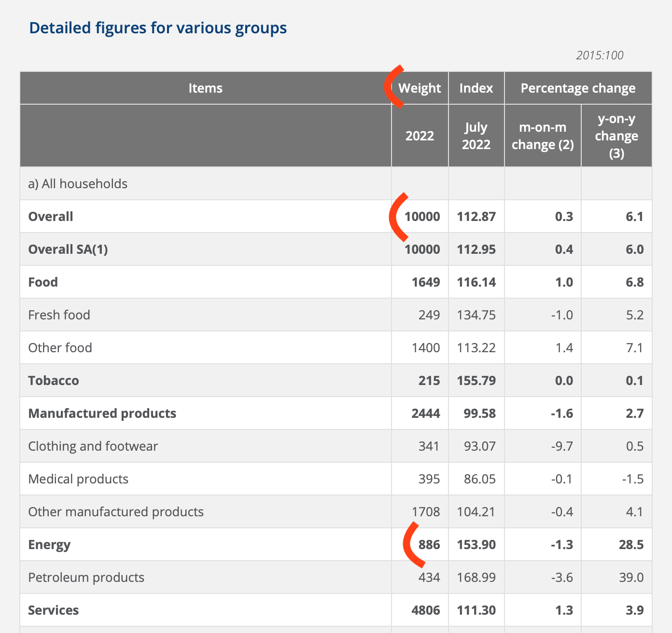672x633 pixels.
Task: Select Clothing and footwear m-on-m value -9.7
Action: tap(562, 446)
